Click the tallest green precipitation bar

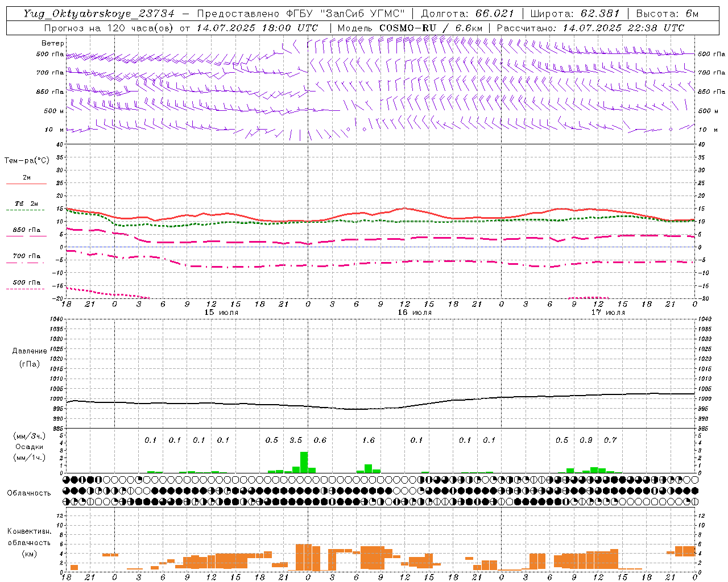pyautogui.click(x=304, y=462)
